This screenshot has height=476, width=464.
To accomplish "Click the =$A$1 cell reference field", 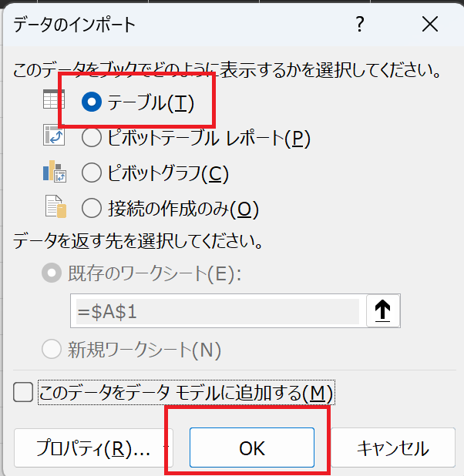I will point(216,311).
